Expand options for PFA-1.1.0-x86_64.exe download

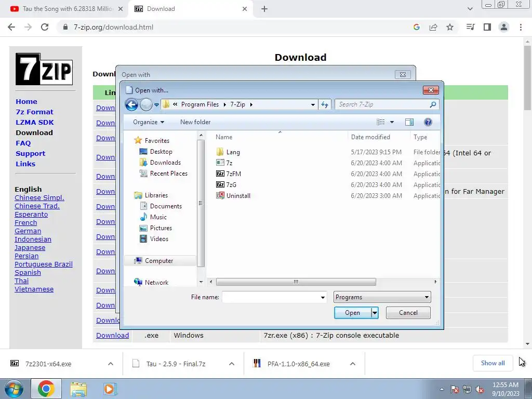(x=353, y=364)
